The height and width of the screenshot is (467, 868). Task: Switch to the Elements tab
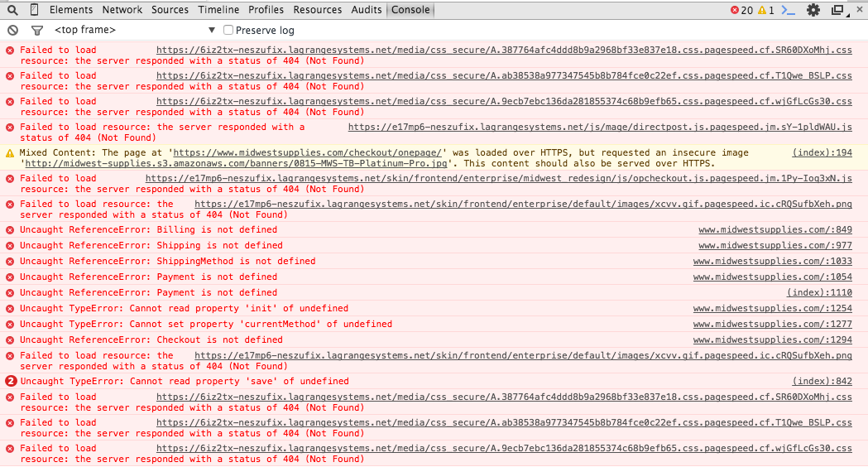(71, 9)
